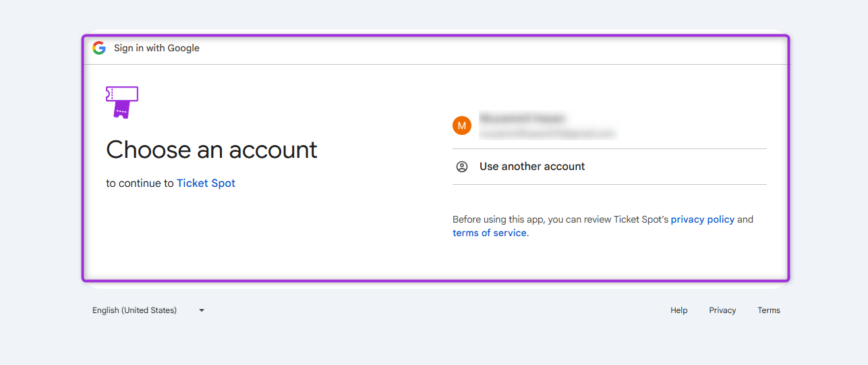Click the Help footer link

pyautogui.click(x=679, y=310)
